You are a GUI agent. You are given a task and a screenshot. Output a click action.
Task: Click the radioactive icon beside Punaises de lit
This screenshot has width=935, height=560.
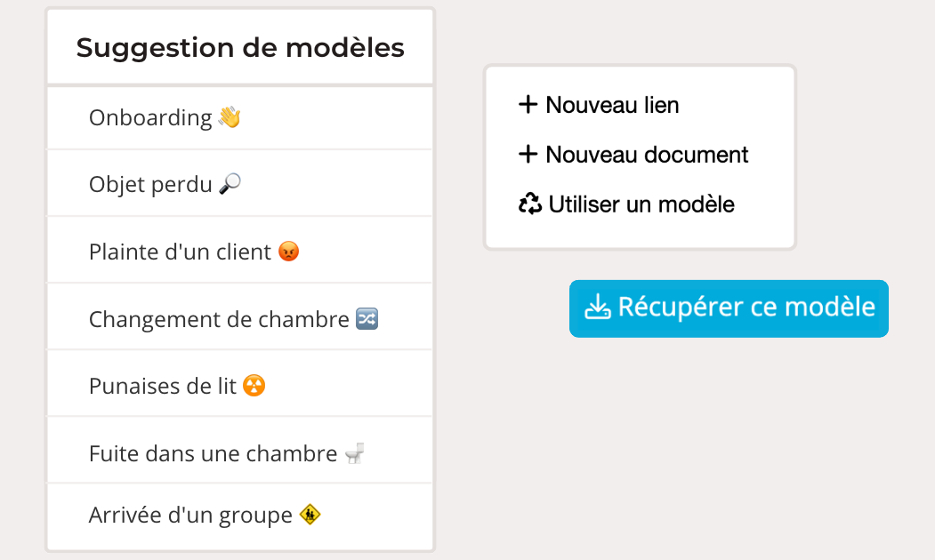coord(254,386)
